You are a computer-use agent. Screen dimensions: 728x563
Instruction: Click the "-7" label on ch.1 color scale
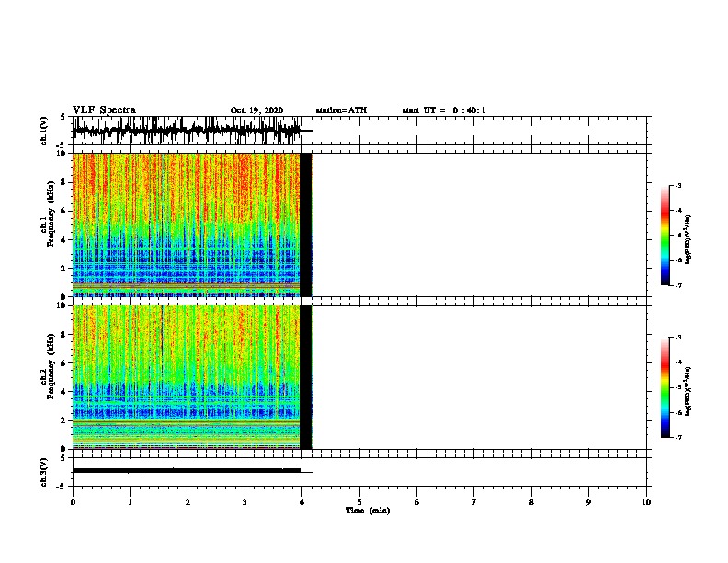tap(677, 286)
